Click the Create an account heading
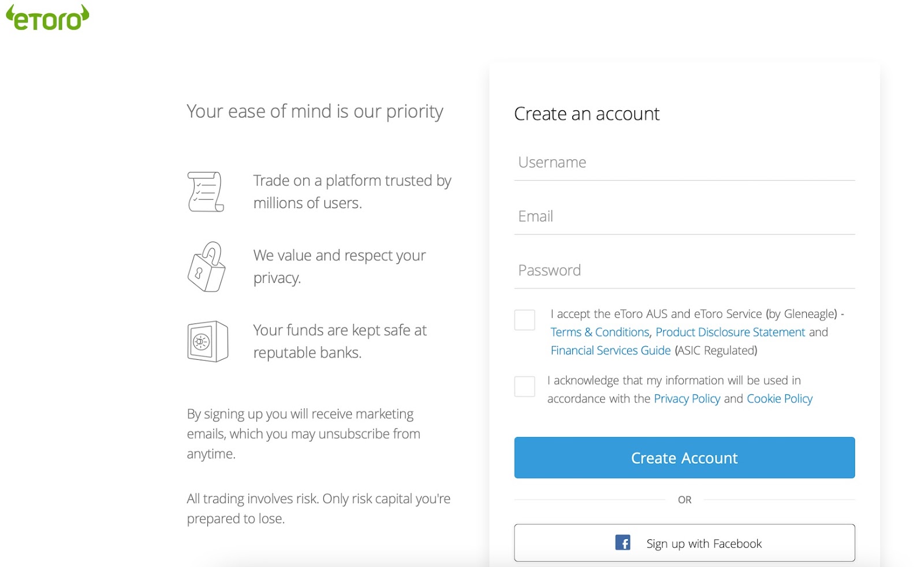 click(x=587, y=114)
